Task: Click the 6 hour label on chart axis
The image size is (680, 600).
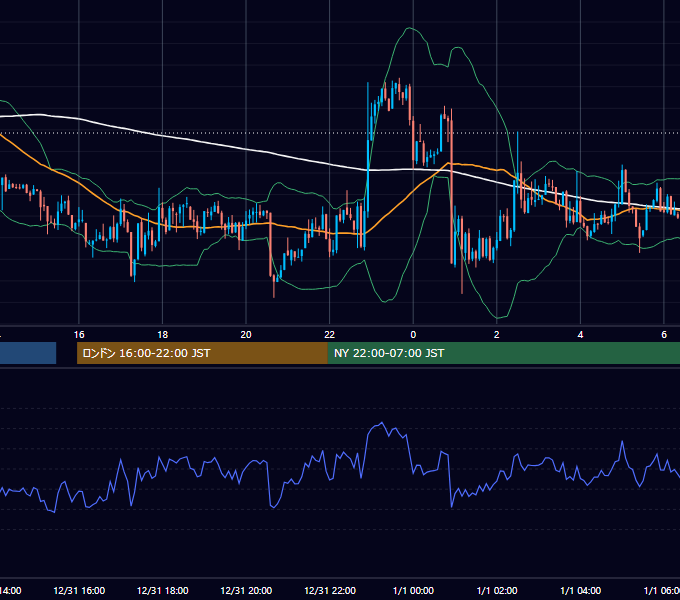Action: [664, 335]
